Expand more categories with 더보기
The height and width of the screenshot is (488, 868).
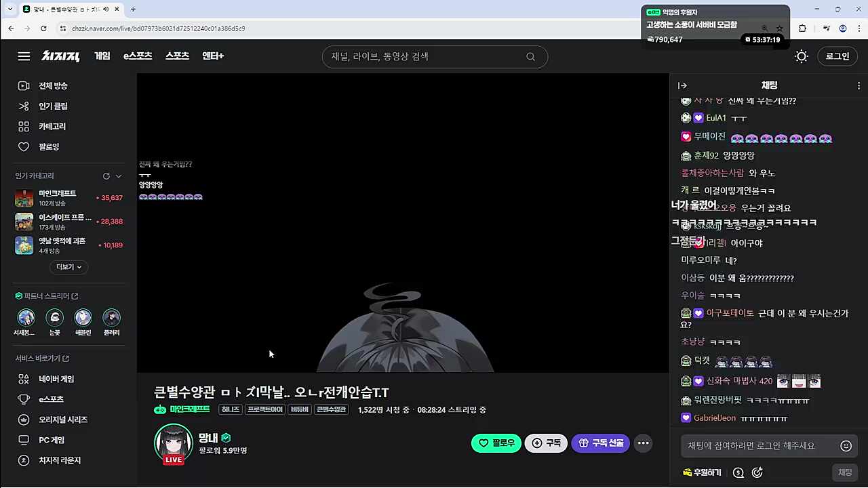coord(68,267)
